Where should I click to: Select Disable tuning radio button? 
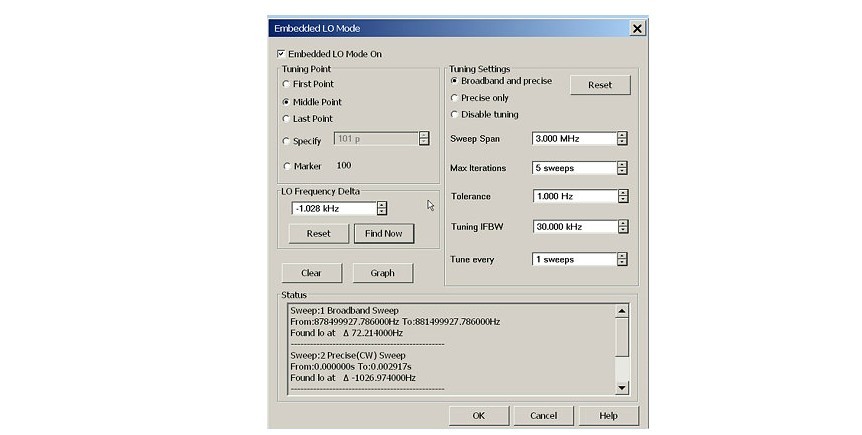click(x=455, y=115)
